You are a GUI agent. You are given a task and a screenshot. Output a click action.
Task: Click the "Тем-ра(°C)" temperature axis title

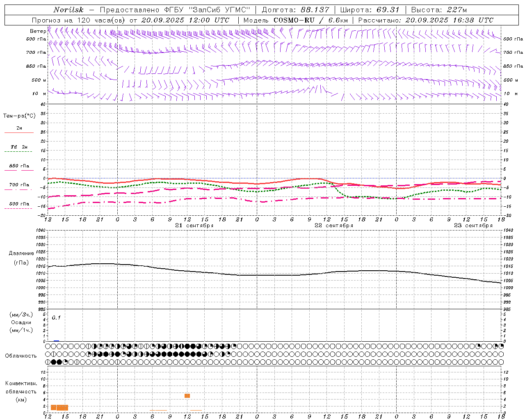click(19, 116)
